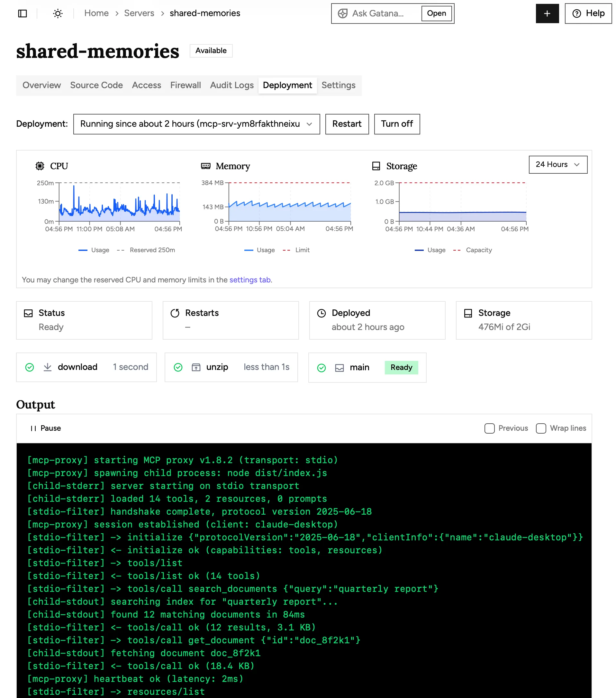This screenshot has width=616, height=698.
Task: Click the green check beside unzip
Action: [178, 367]
